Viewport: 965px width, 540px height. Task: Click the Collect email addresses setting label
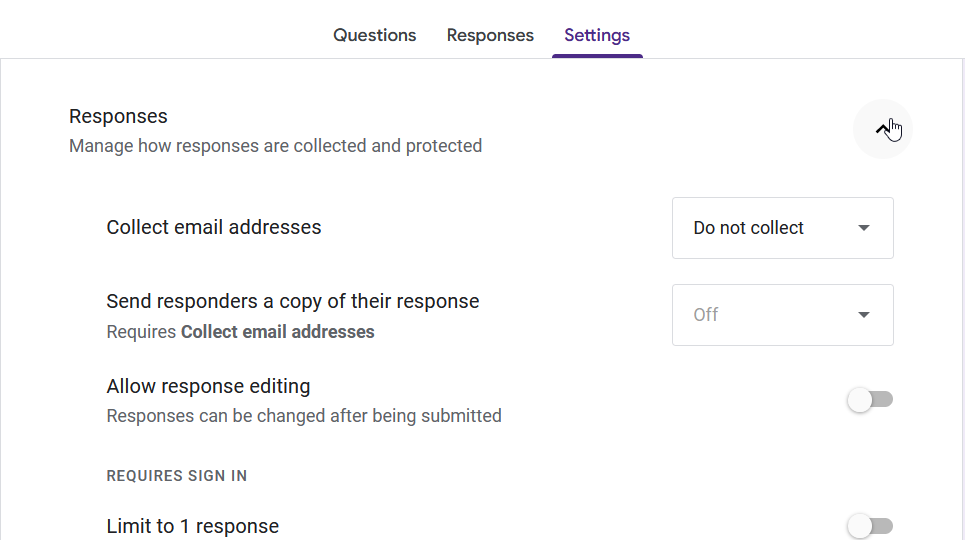coord(214,228)
